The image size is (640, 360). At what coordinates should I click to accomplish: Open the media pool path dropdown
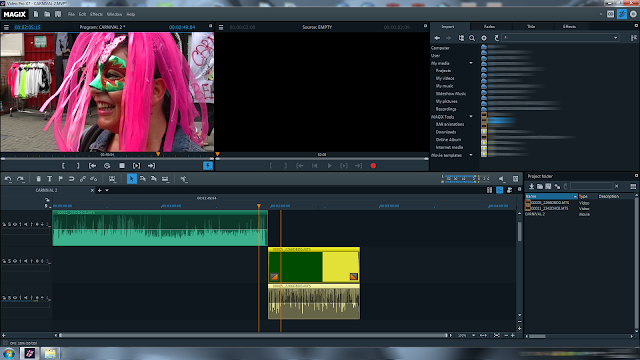pyautogui.click(x=616, y=38)
